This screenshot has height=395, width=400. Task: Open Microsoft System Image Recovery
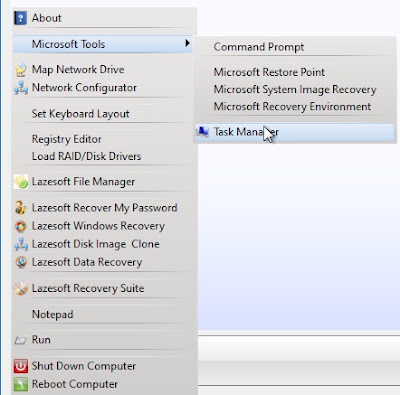click(x=295, y=90)
